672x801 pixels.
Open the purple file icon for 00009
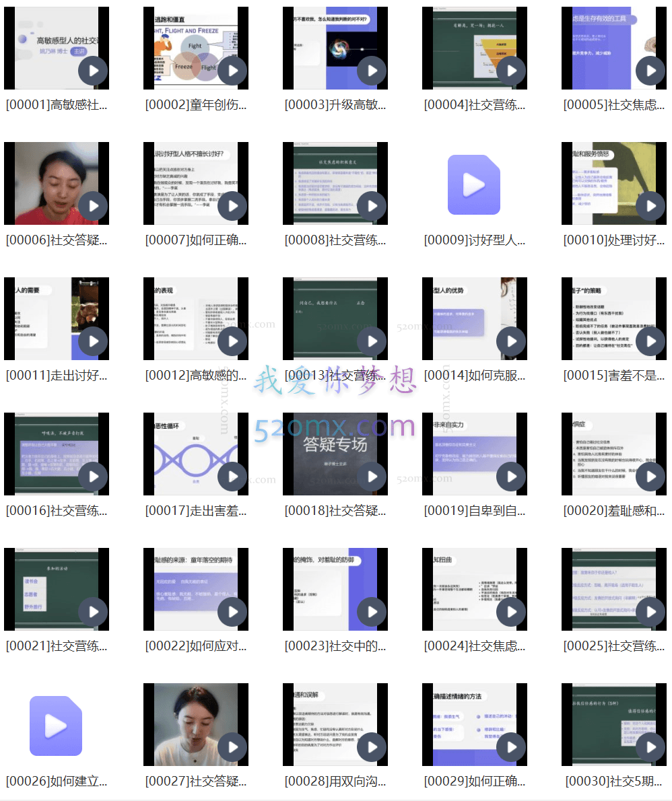[x=474, y=184]
